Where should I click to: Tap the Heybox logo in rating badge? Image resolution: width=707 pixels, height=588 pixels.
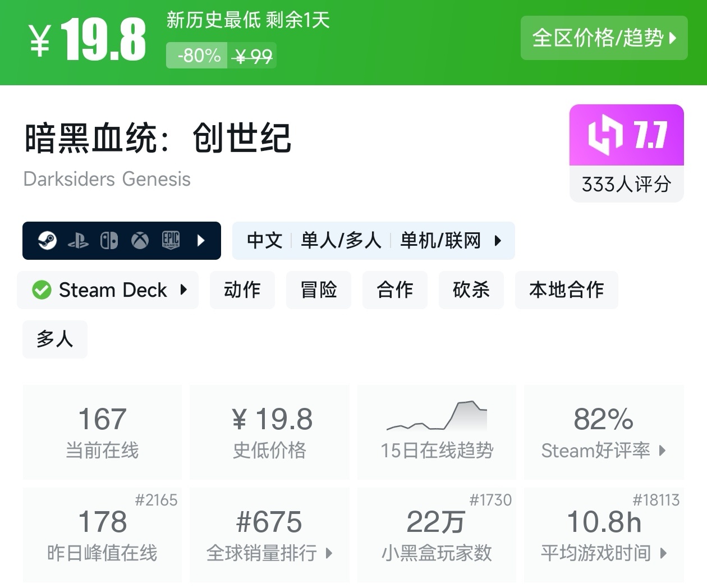pyautogui.click(x=605, y=135)
